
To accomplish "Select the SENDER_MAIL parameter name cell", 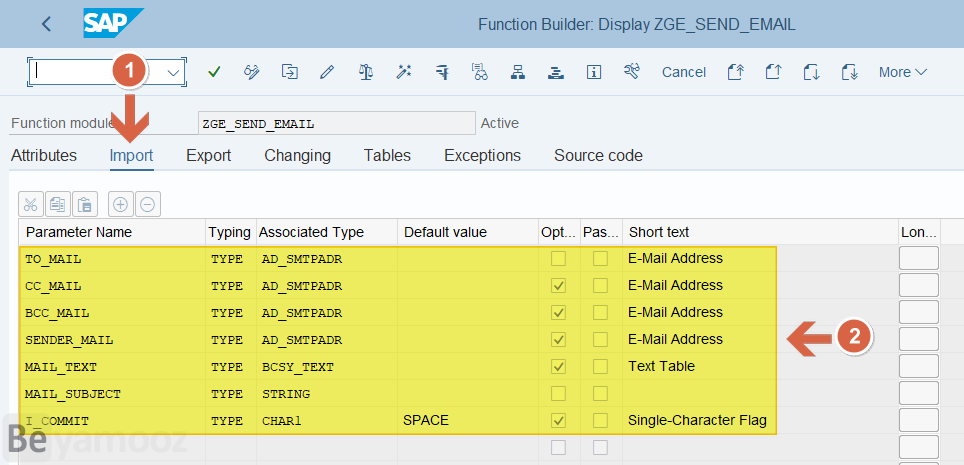I will click(x=113, y=340).
